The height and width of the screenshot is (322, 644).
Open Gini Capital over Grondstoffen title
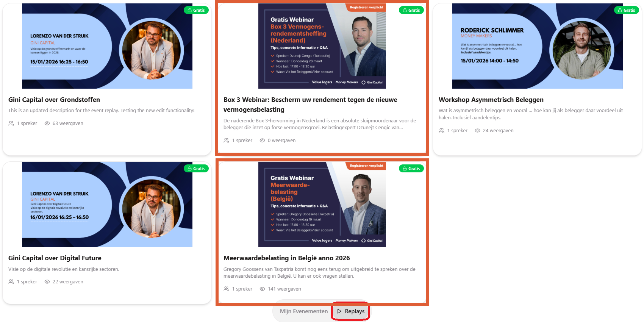pos(54,100)
